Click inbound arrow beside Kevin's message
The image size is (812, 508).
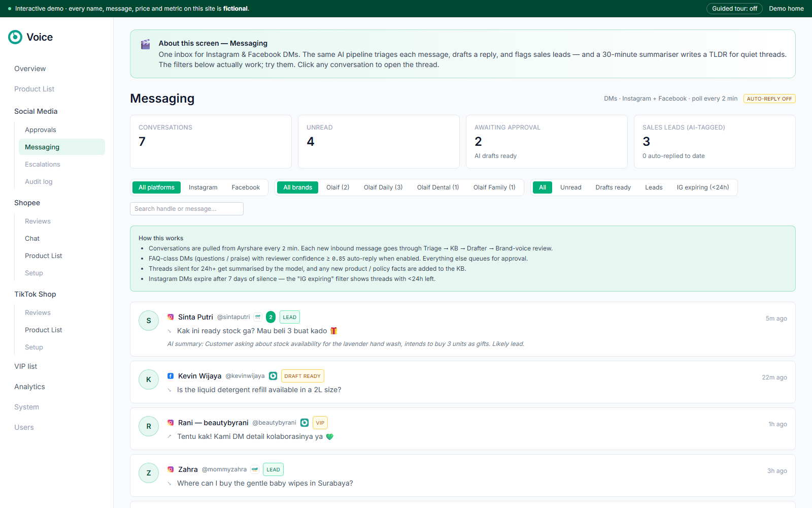(x=170, y=390)
